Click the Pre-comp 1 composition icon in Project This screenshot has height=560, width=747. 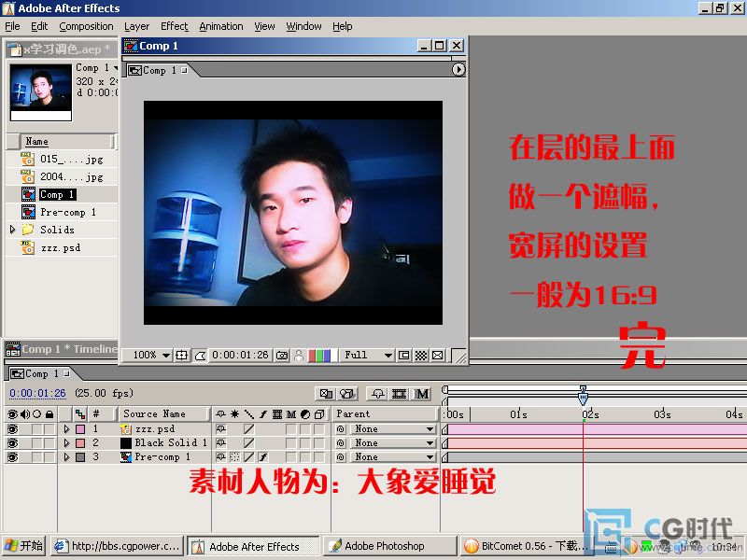[28, 212]
